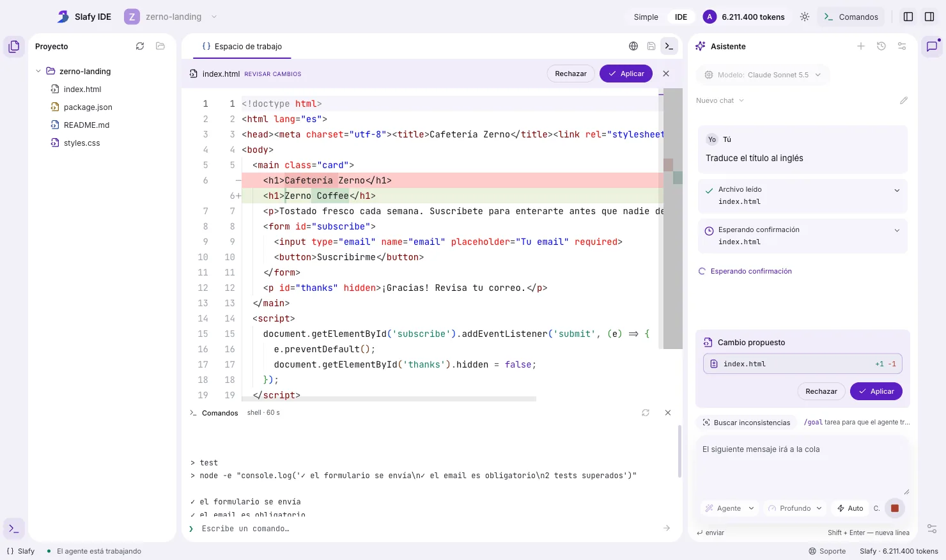Open the Comandos button in top bar
946x560 pixels.
tap(851, 17)
